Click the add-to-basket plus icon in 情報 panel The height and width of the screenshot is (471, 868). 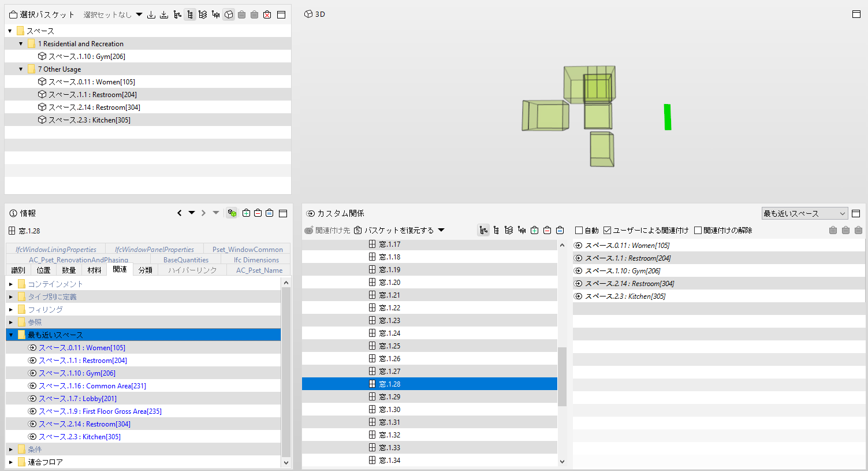coord(246,213)
